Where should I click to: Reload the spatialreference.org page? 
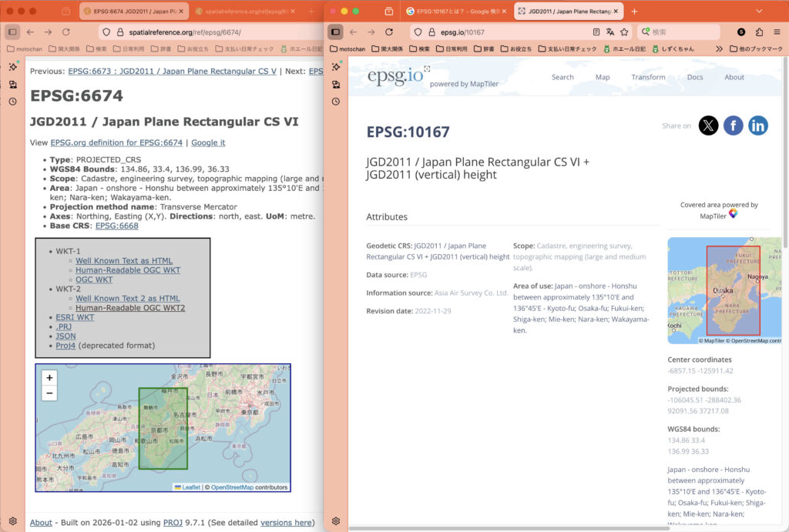(x=66, y=32)
